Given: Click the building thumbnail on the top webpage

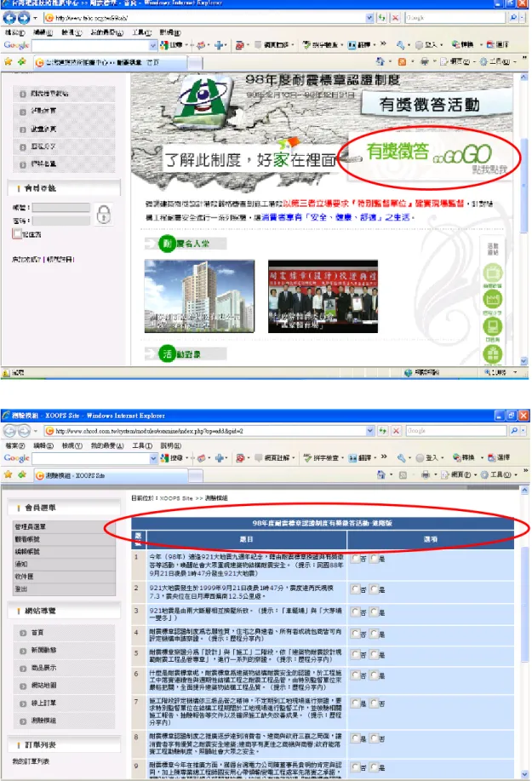Looking at the screenshot, I should pos(199,296).
